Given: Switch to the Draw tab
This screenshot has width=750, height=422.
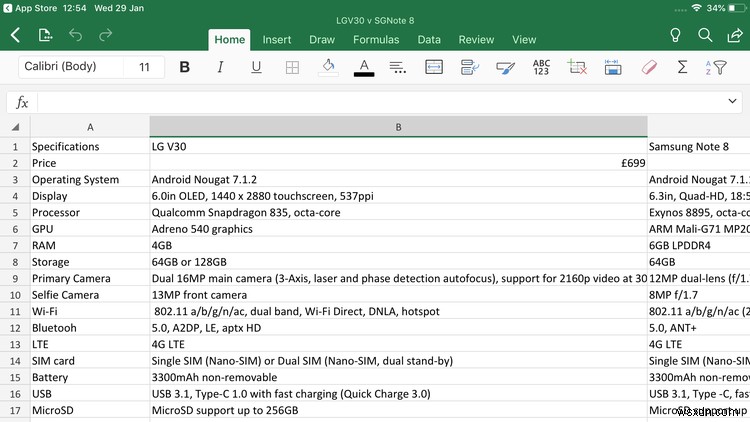Looking at the screenshot, I should click(322, 40).
